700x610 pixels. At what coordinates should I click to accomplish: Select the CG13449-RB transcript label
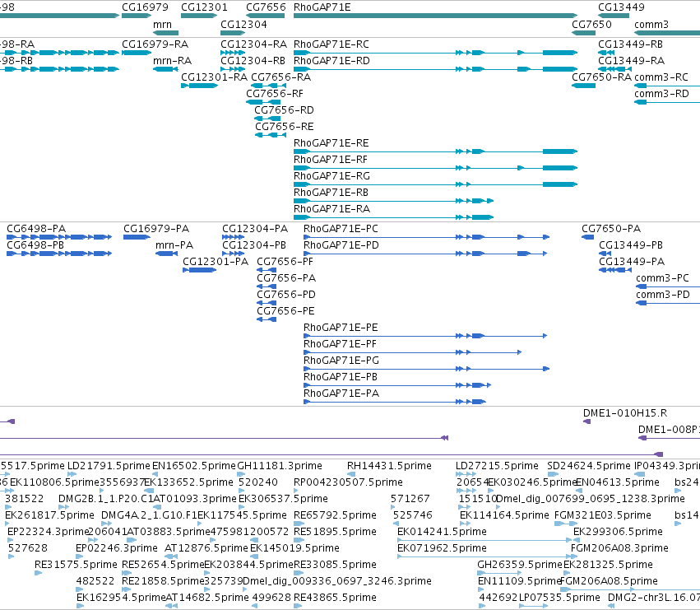[x=630, y=44]
